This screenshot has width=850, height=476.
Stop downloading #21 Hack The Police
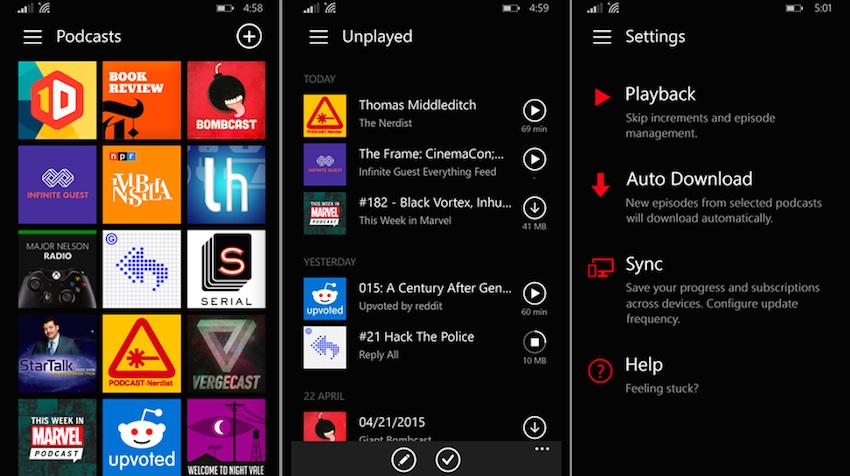[x=534, y=342]
